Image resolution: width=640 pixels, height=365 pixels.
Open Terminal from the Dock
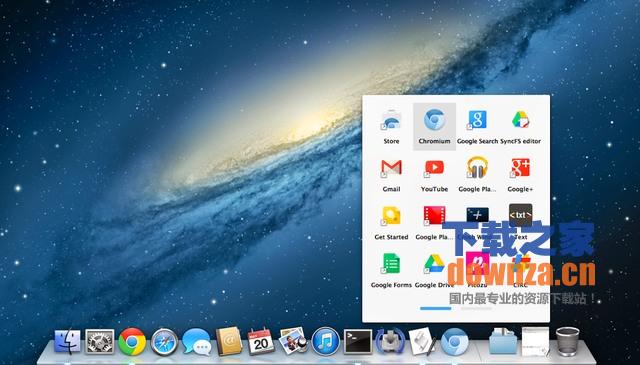(358, 341)
